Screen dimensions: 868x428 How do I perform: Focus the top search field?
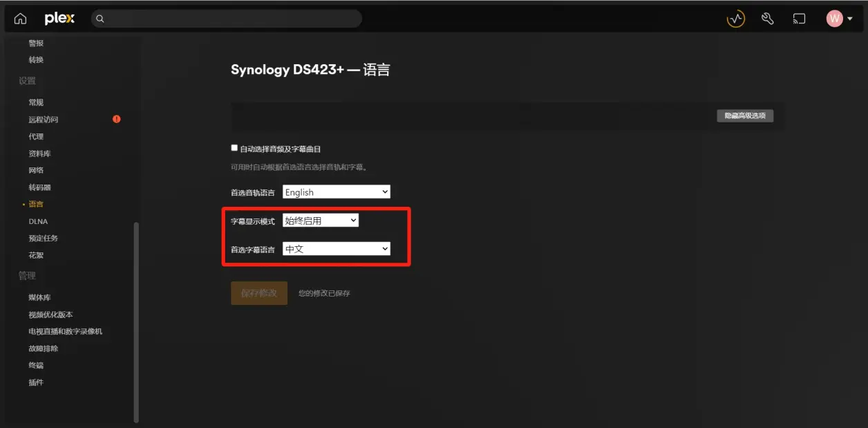[x=227, y=19]
